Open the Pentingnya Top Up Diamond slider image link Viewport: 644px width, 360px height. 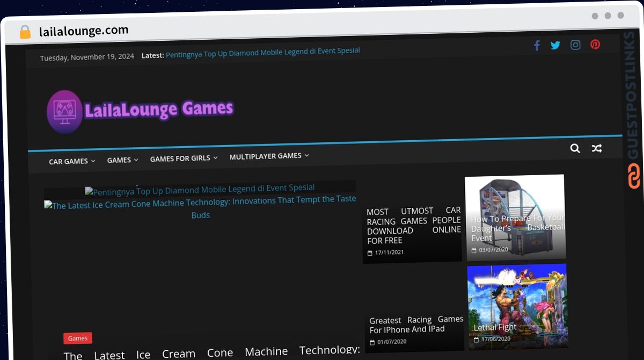point(200,190)
